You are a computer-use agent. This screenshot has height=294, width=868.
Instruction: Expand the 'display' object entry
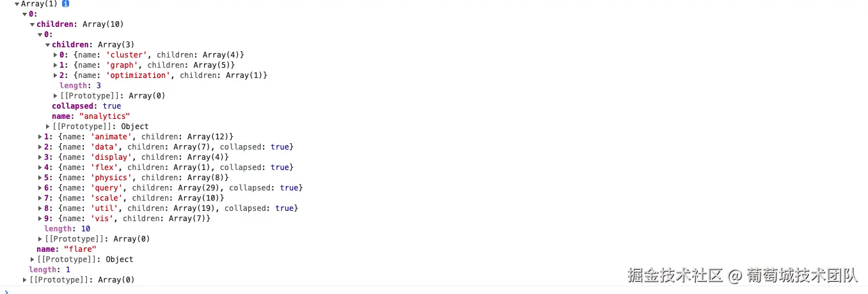click(x=40, y=157)
